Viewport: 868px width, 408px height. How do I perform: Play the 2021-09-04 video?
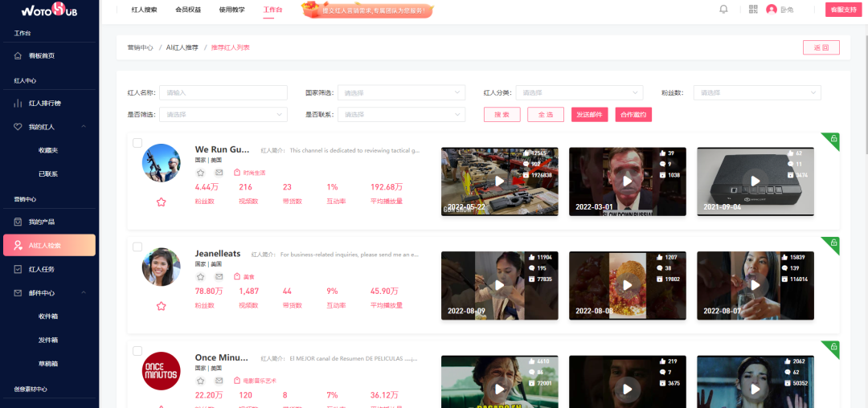[755, 182]
